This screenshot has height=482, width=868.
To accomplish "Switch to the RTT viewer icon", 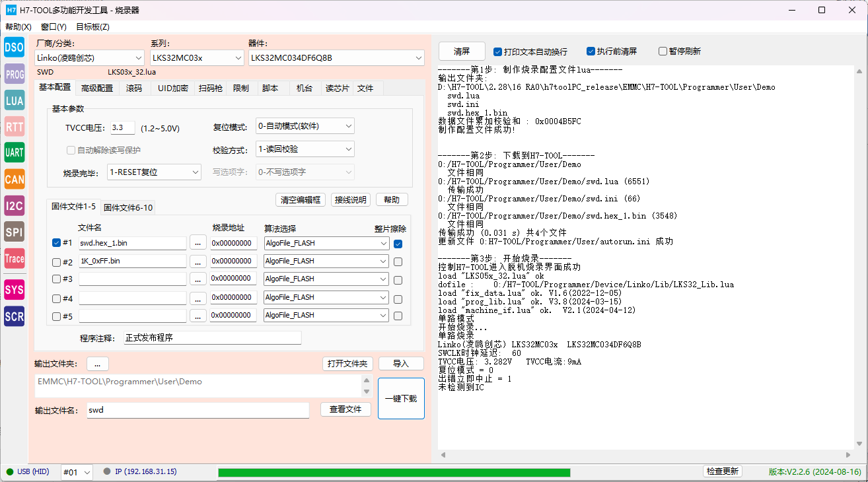I will [x=15, y=127].
